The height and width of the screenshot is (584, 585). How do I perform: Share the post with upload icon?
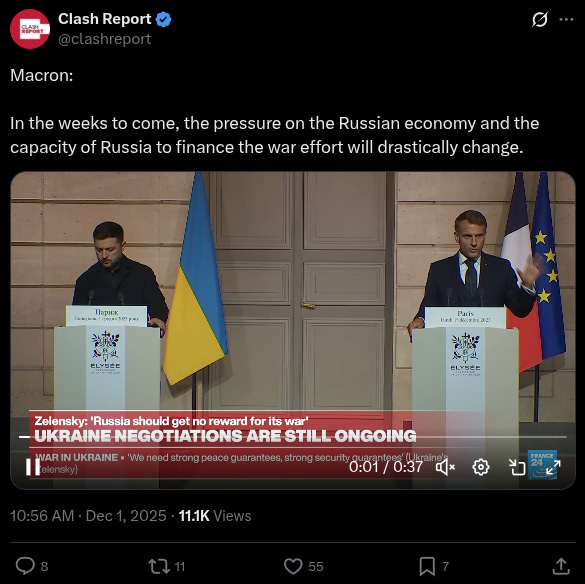point(561,566)
